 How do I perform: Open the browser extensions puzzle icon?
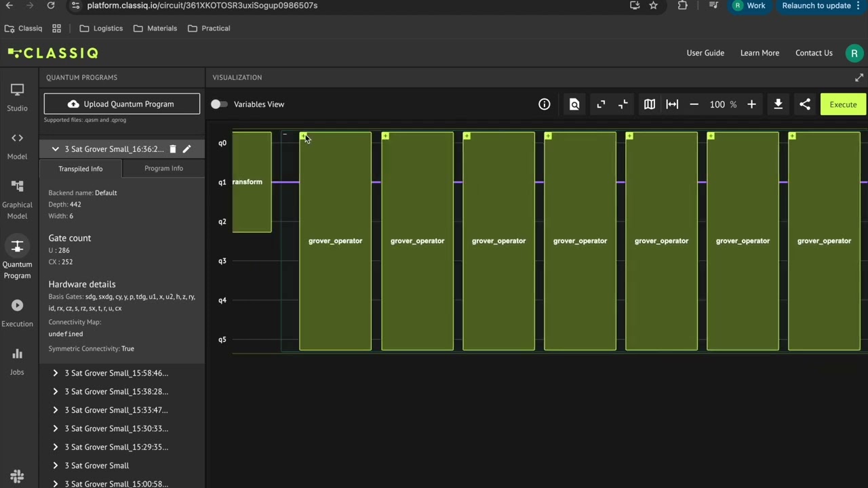pos(682,5)
